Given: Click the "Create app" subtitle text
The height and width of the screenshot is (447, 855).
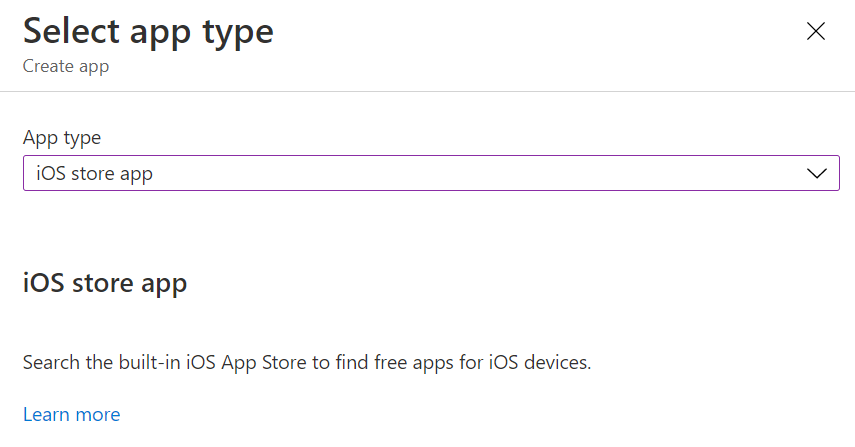Looking at the screenshot, I should 66,67.
